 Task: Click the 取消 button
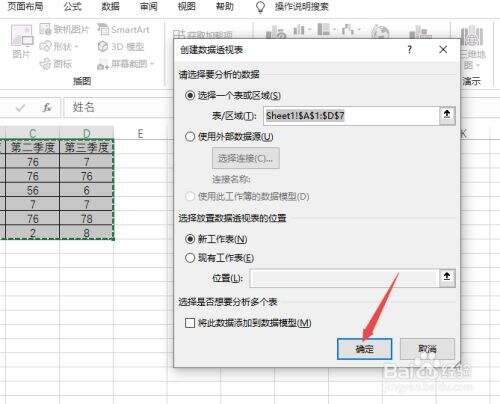pos(427,349)
